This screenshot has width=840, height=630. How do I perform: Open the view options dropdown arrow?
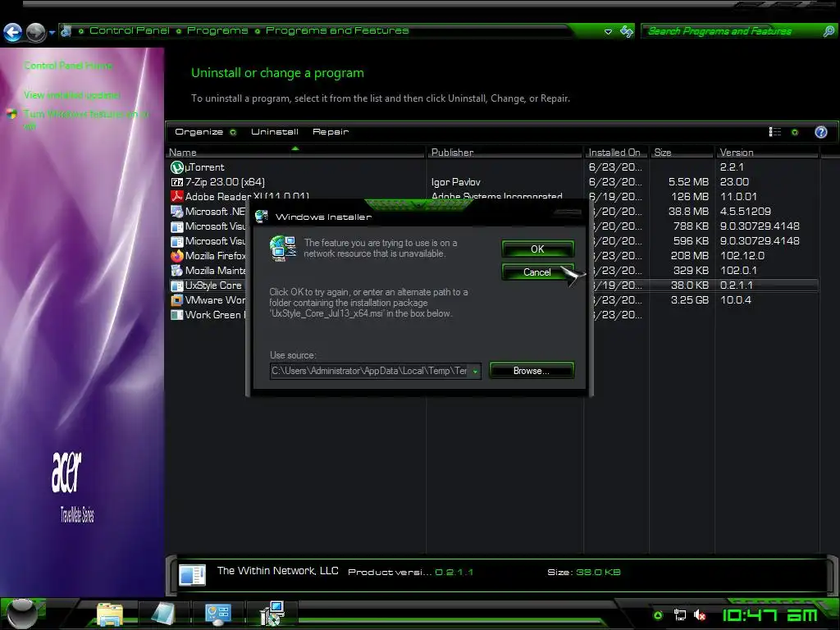pos(794,132)
